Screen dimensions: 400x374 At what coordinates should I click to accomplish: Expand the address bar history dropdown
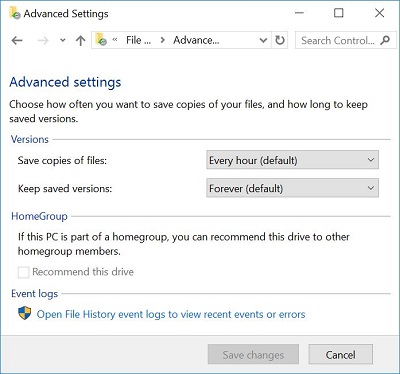(x=263, y=40)
